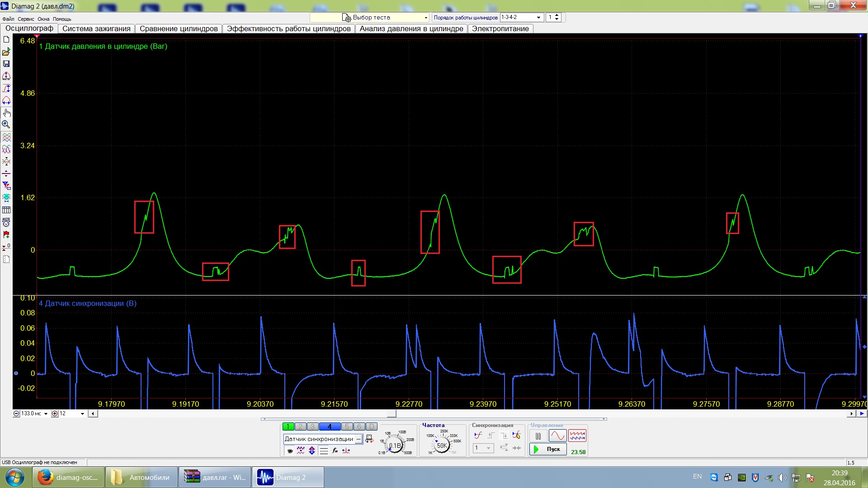Image resolution: width=868 pixels, height=488 pixels.
Task: Select the vertical scale fit tool
Action: pyautogui.click(x=6, y=89)
